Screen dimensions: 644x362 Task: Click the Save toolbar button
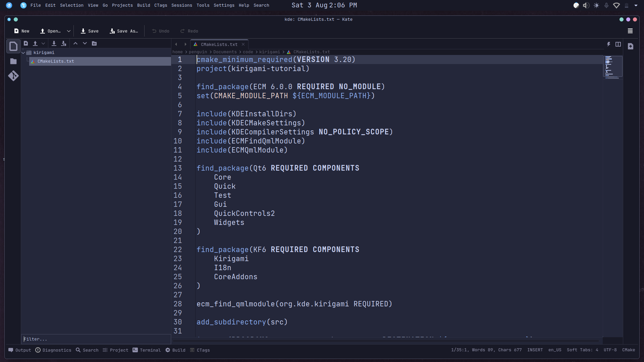coord(90,31)
